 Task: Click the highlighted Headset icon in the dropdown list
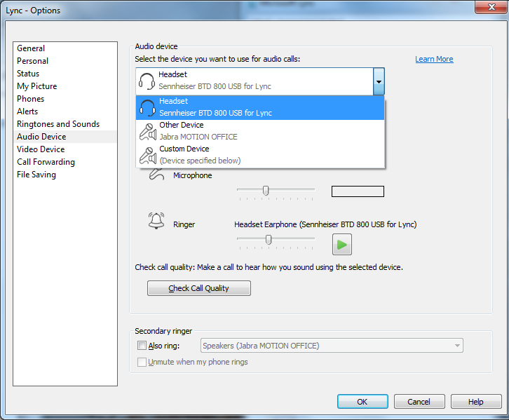(147, 108)
